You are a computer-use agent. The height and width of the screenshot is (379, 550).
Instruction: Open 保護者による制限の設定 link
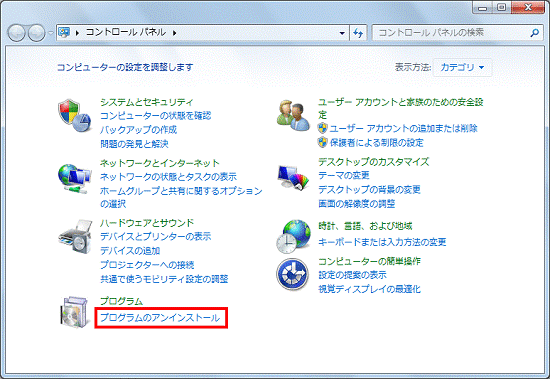[376, 142]
